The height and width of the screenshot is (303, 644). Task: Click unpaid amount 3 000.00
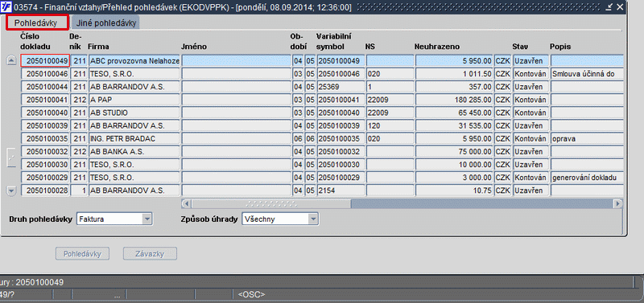coord(454,178)
